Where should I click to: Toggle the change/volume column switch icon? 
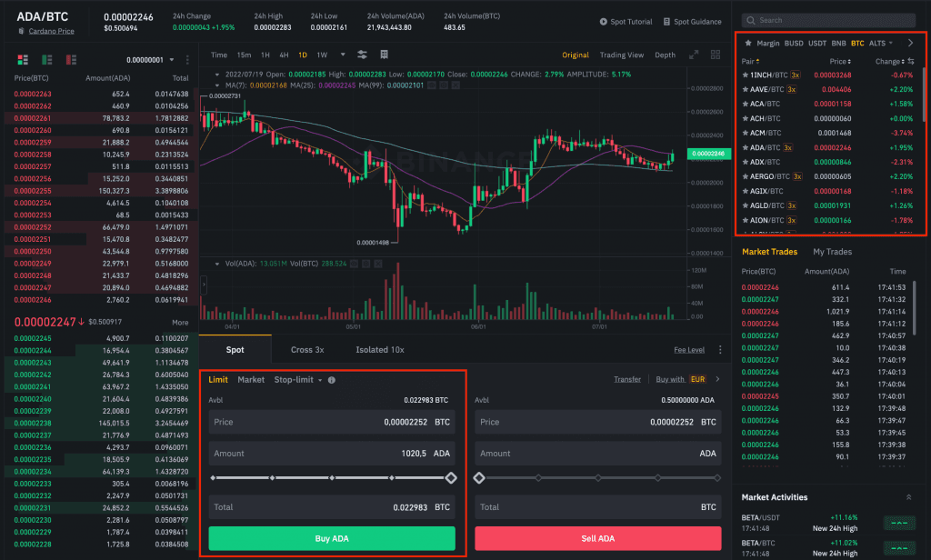[x=907, y=62]
